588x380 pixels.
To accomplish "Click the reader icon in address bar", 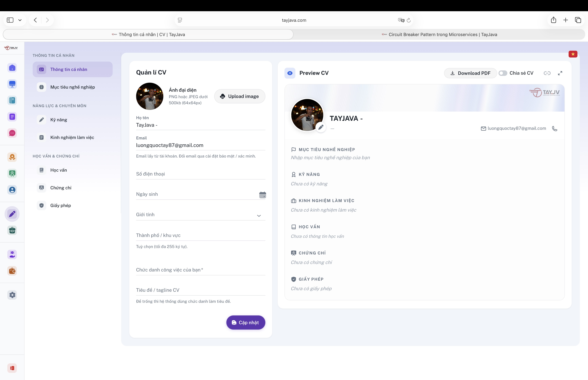I will pyautogui.click(x=180, y=20).
